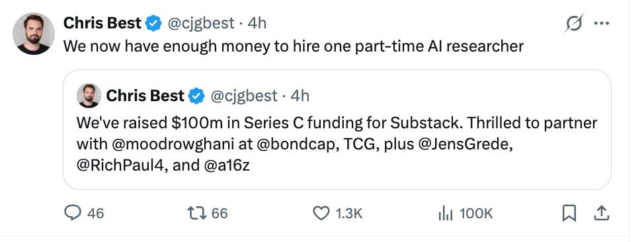Repost the tweet with the retweet icon
Image resolution: width=644 pixels, height=242 pixels.
click(x=196, y=213)
